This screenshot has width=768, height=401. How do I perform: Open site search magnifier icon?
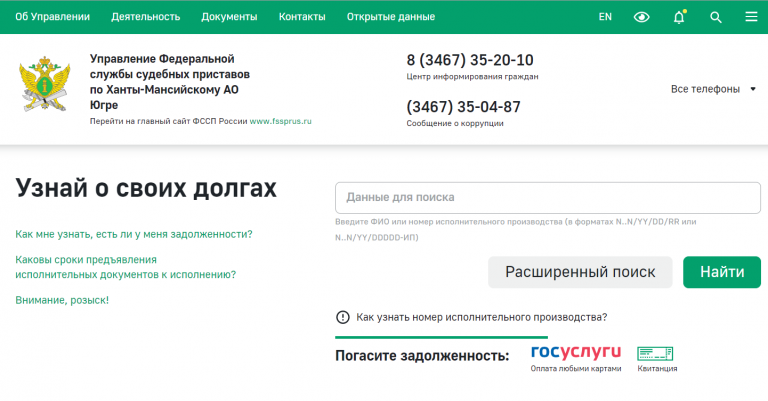tap(715, 17)
